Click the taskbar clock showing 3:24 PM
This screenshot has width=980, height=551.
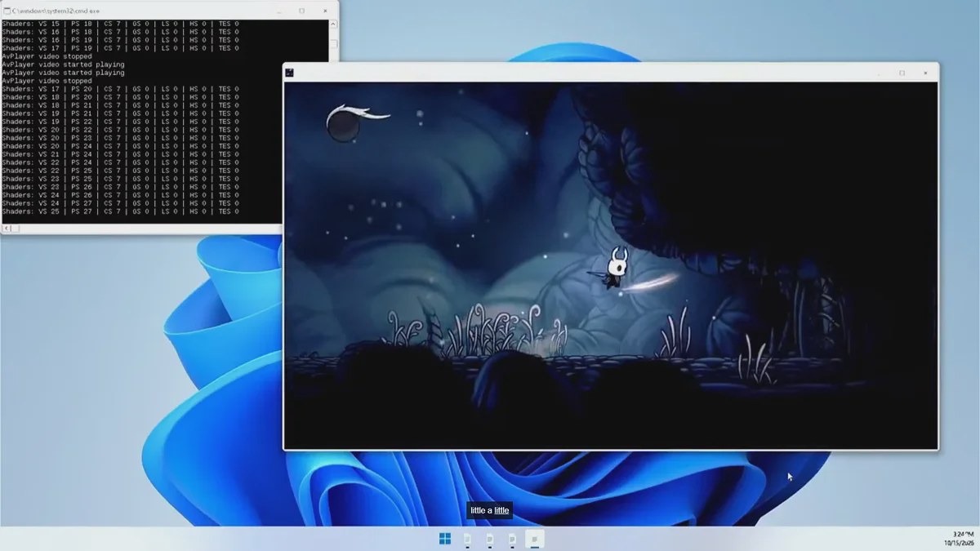963,534
